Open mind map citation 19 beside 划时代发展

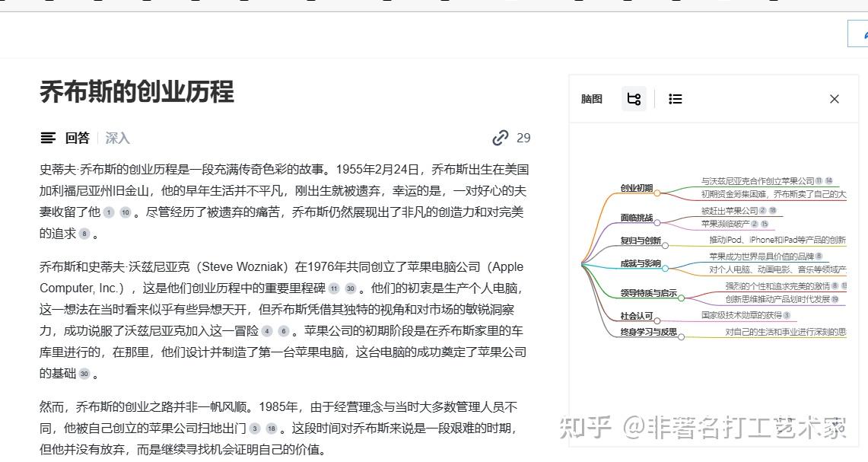tap(835, 299)
